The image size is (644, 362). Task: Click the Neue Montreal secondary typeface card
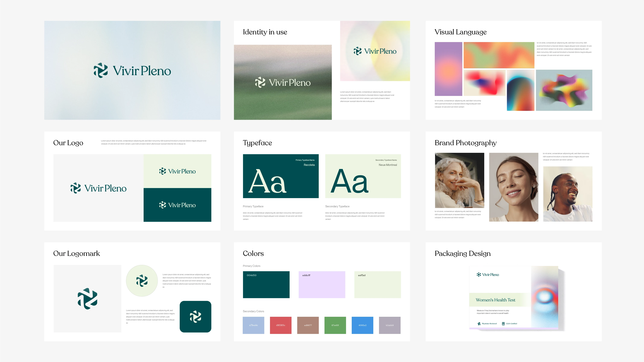[x=363, y=176]
